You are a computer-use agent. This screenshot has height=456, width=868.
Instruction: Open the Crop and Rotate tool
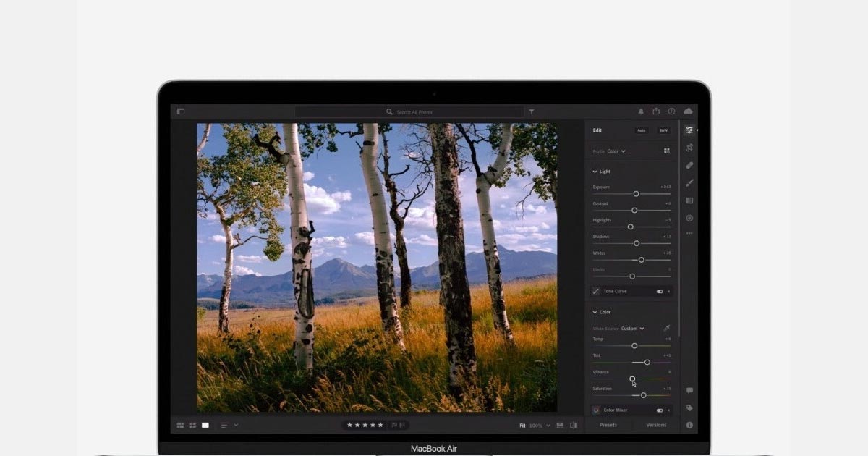coord(689,148)
